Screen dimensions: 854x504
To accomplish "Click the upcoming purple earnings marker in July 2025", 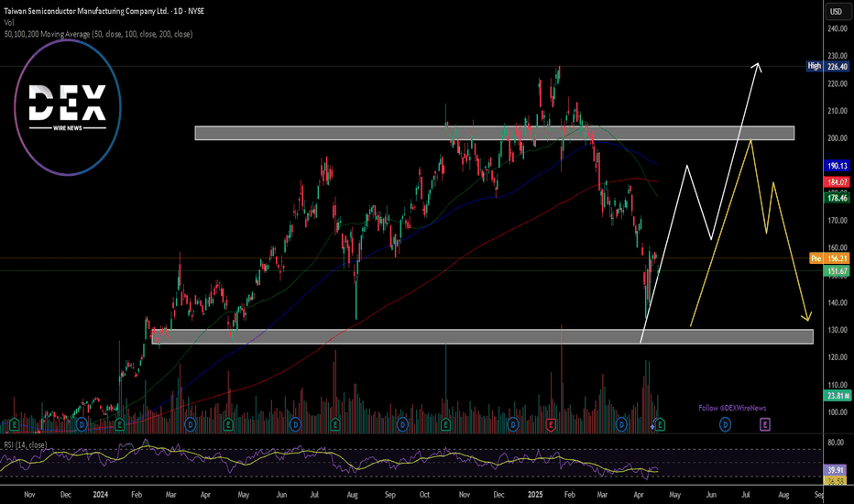I will coord(765,424).
